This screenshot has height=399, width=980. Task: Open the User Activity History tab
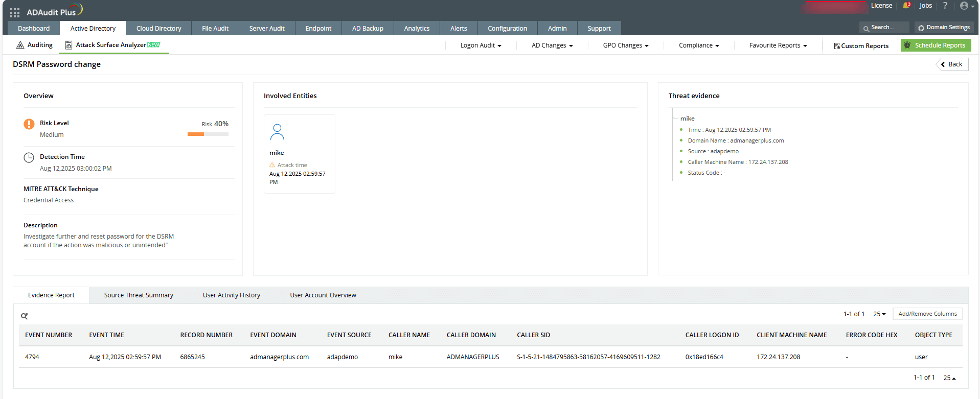click(232, 295)
